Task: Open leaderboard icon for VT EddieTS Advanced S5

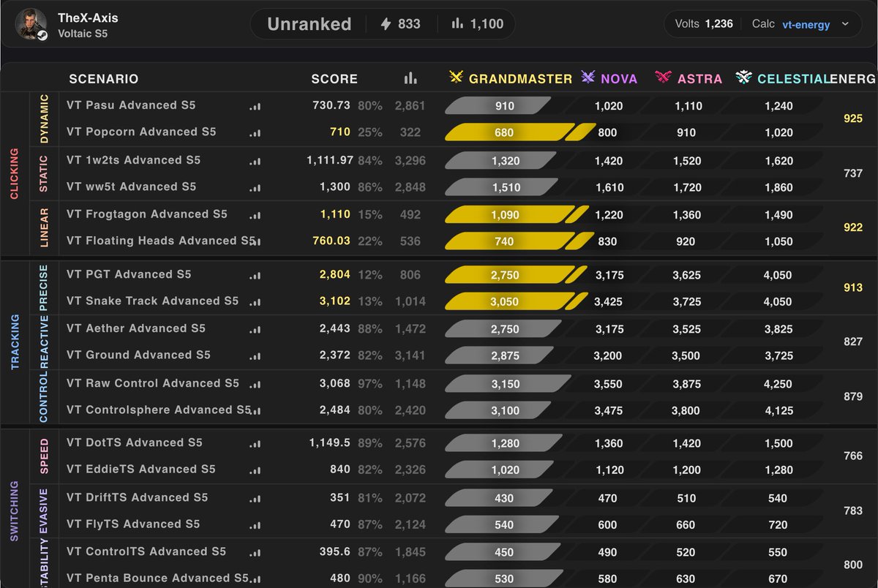Action: click(255, 470)
